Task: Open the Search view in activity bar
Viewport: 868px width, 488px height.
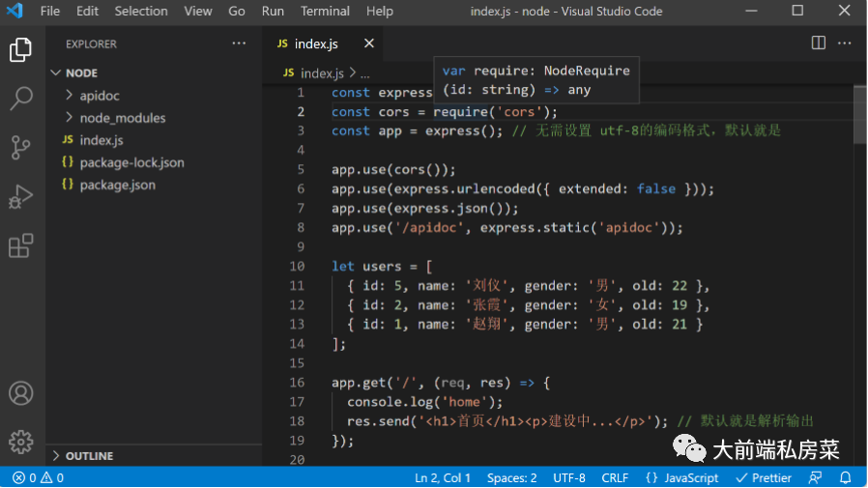Action: pos(20,99)
